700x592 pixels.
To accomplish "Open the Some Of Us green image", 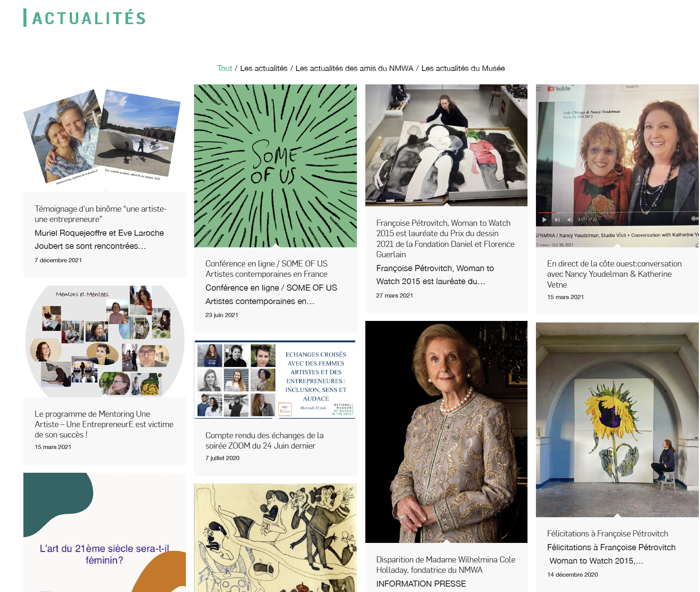I will click(x=275, y=166).
